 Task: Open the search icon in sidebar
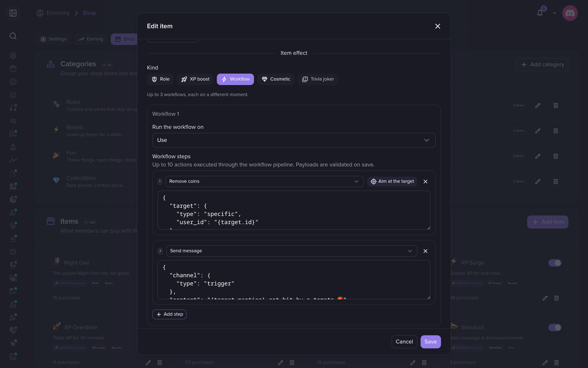click(x=13, y=36)
